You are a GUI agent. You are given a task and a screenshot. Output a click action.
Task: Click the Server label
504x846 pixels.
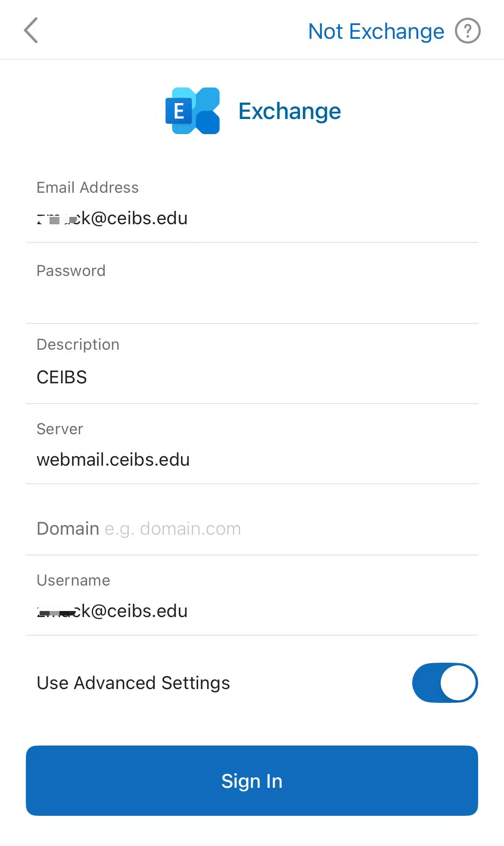(60, 429)
